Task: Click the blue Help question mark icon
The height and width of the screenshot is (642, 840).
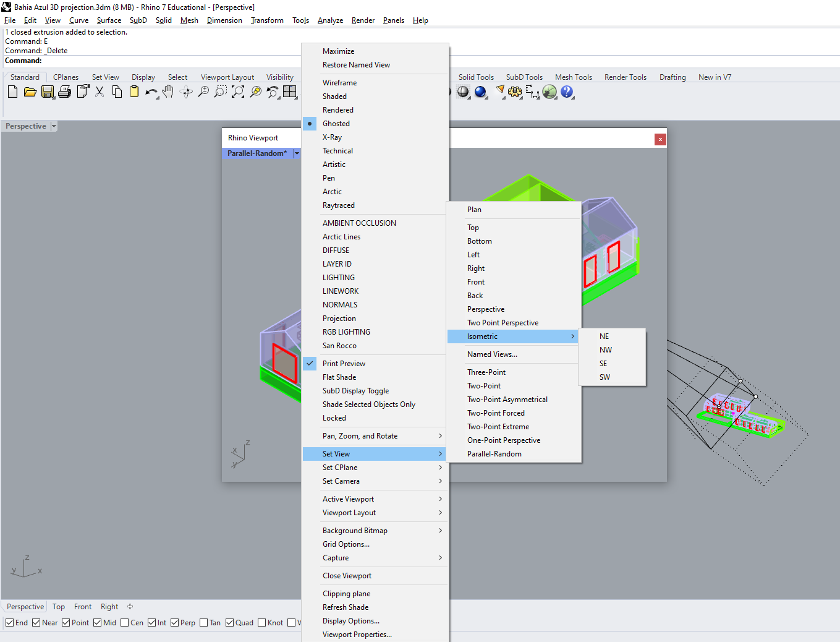Action: point(567,92)
